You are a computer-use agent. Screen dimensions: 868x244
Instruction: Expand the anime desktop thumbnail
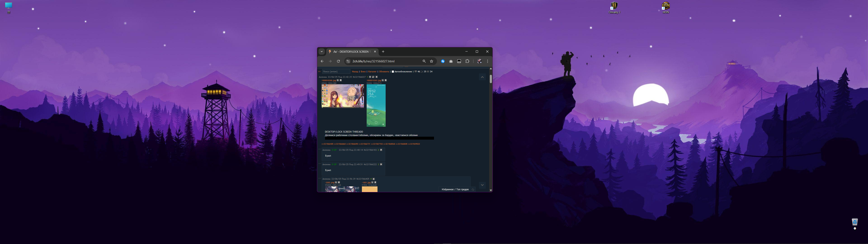tap(343, 96)
